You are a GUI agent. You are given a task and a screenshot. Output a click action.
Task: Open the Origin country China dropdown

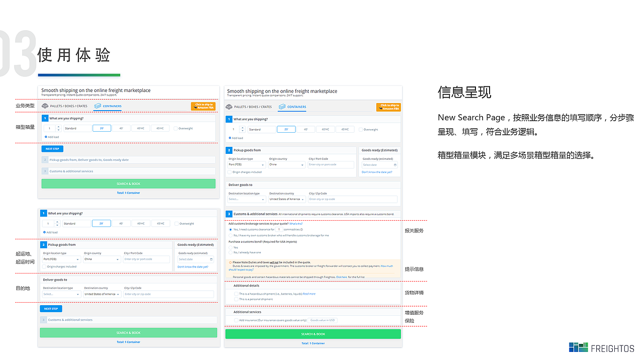tap(286, 164)
